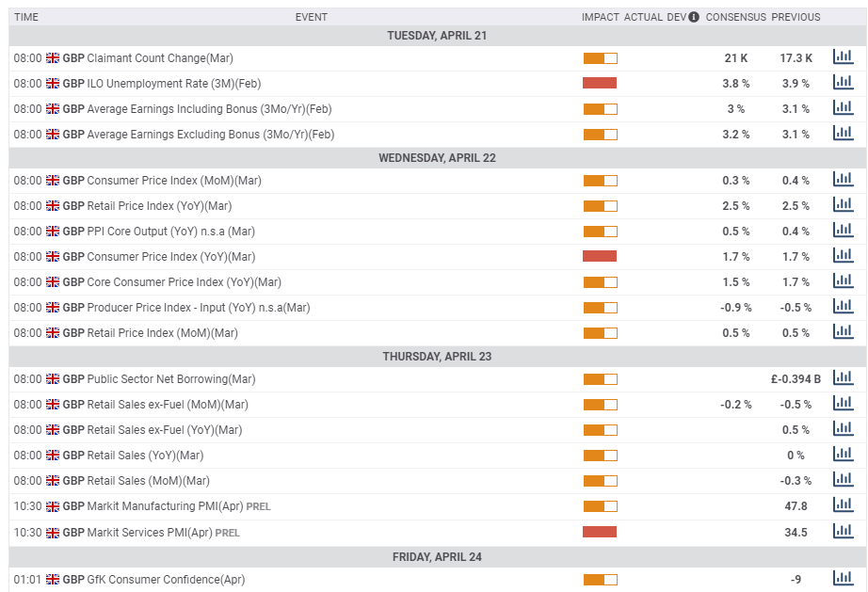Click orange impact bar for Retail Sales (MoM)

pos(600,481)
